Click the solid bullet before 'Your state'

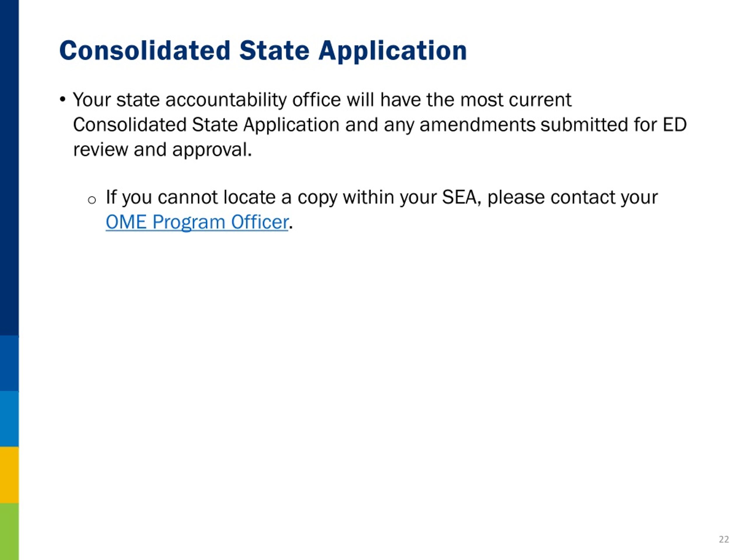pos(62,99)
